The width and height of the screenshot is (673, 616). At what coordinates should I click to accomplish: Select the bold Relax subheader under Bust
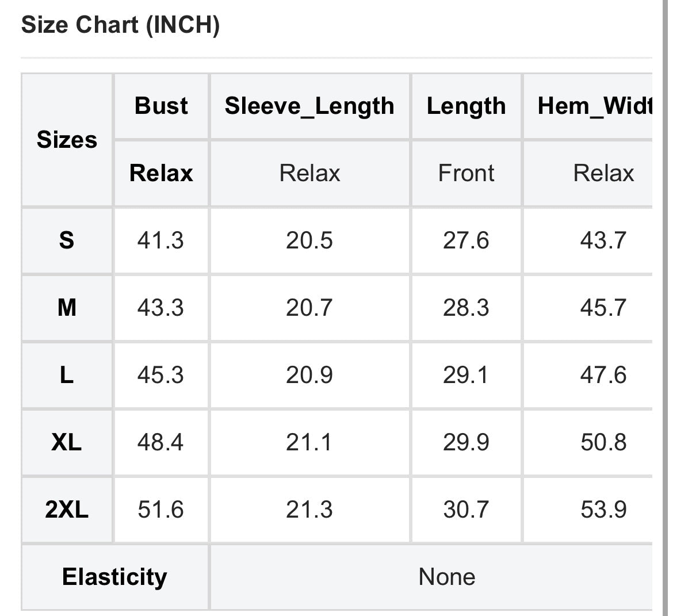161,173
